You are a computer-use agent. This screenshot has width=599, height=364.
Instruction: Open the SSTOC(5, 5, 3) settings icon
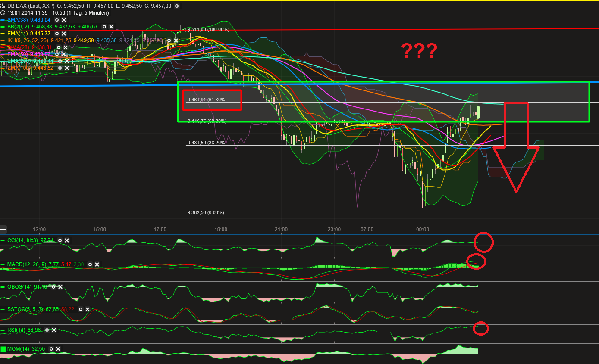tap(81, 309)
